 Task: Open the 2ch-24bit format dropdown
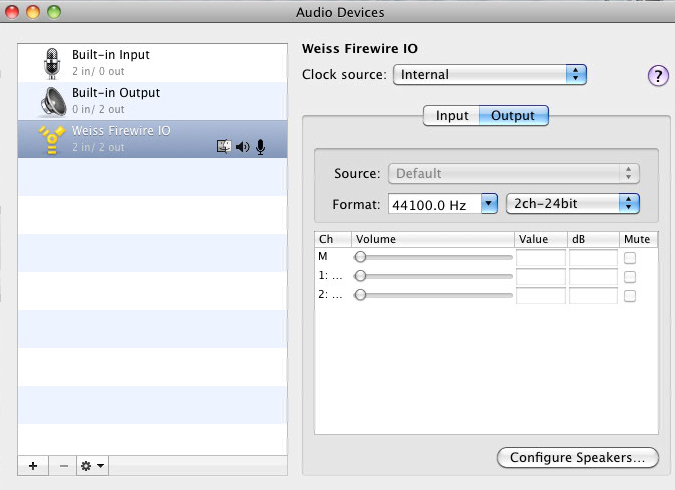point(573,203)
